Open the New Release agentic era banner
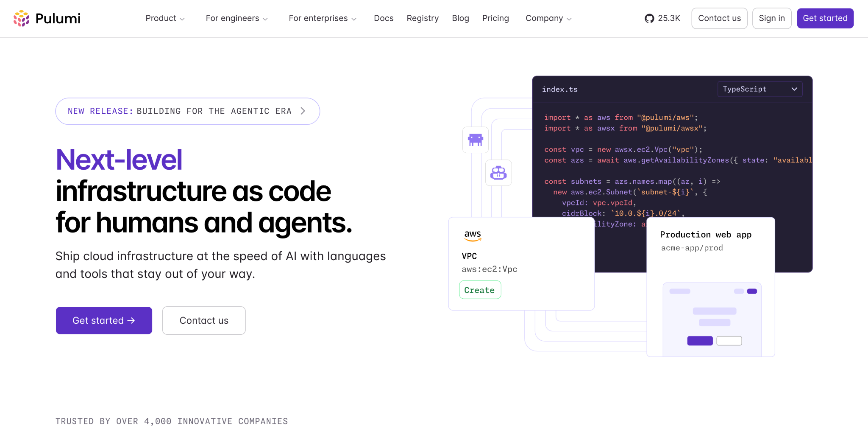This screenshot has height=426, width=868. click(x=188, y=111)
